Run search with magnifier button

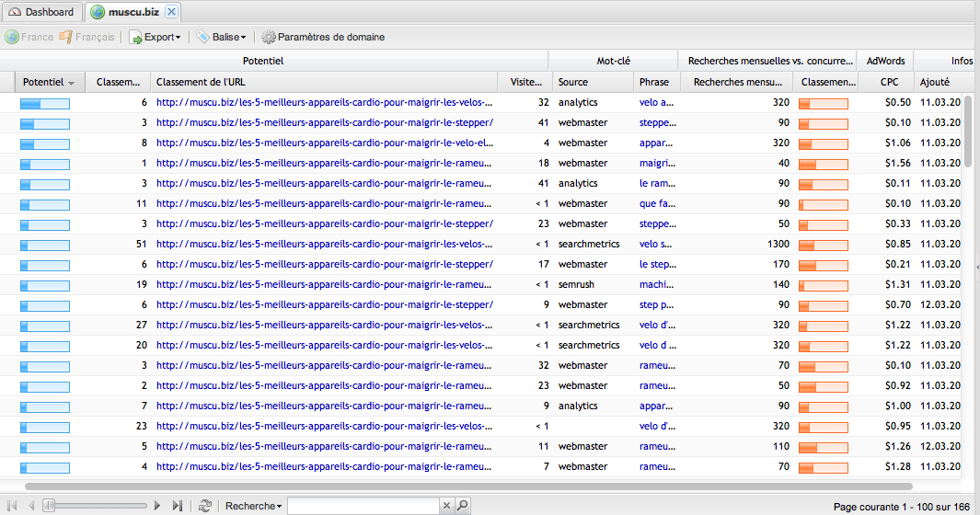tap(463, 506)
